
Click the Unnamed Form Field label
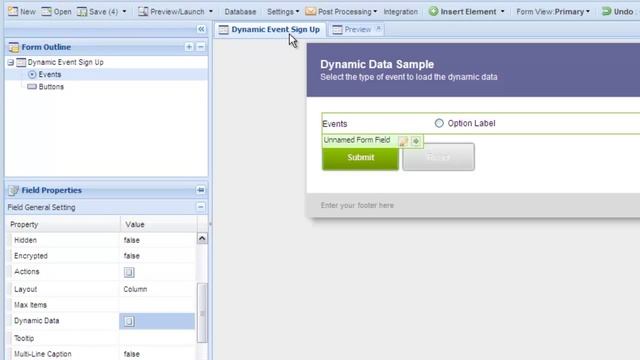click(357, 140)
